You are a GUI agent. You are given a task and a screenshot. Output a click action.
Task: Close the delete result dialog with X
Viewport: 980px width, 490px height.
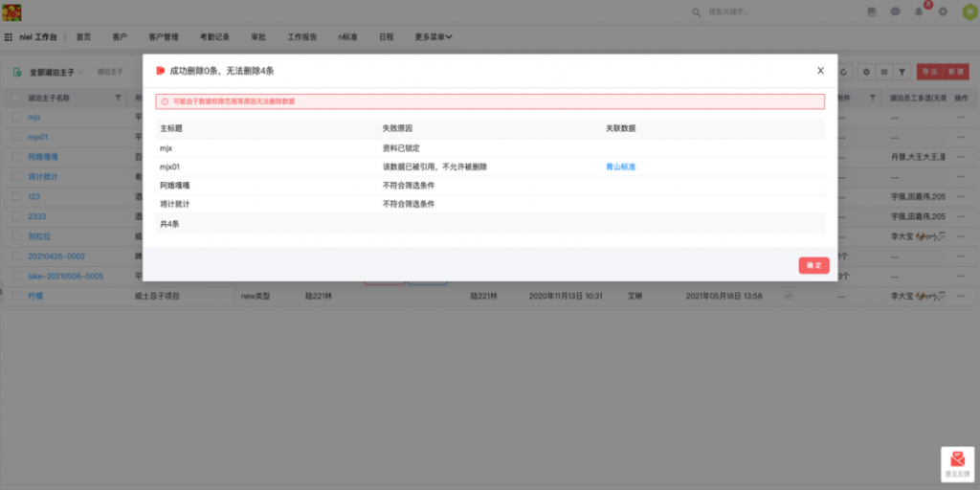pyautogui.click(x=820, y=70)
